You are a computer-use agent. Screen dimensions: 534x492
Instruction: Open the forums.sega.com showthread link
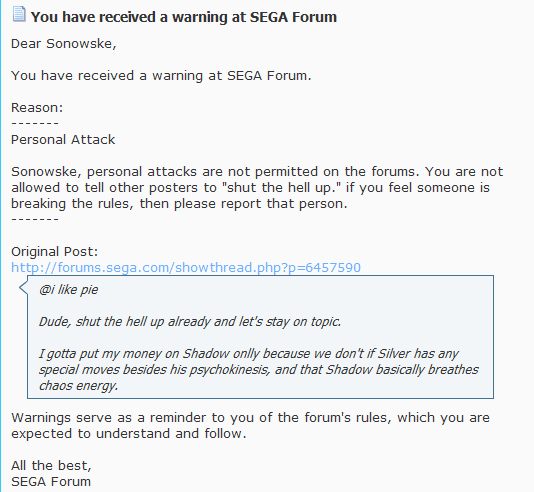186,268
